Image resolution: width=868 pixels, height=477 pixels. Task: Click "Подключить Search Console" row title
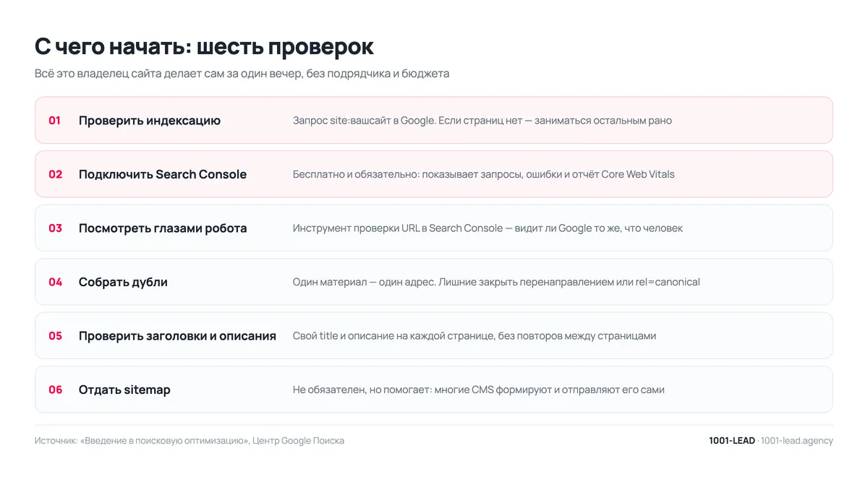click(163, 174)
